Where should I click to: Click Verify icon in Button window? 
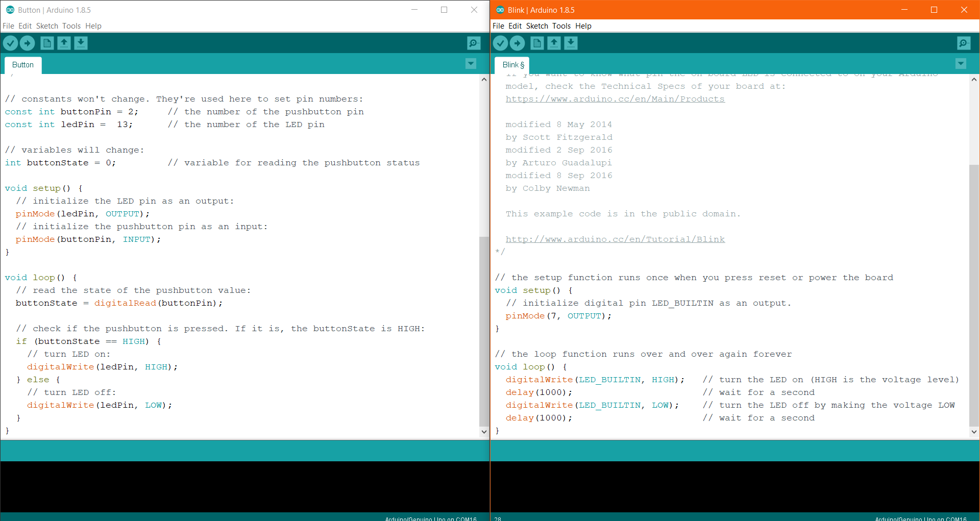10,43
